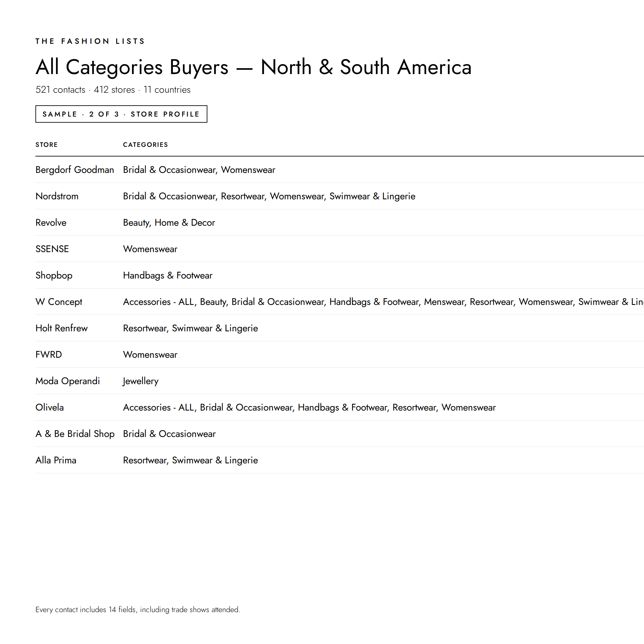Select the Moda Operandi store name
The height and width of the screenshot is (644, 644).
tap(68, 381)
